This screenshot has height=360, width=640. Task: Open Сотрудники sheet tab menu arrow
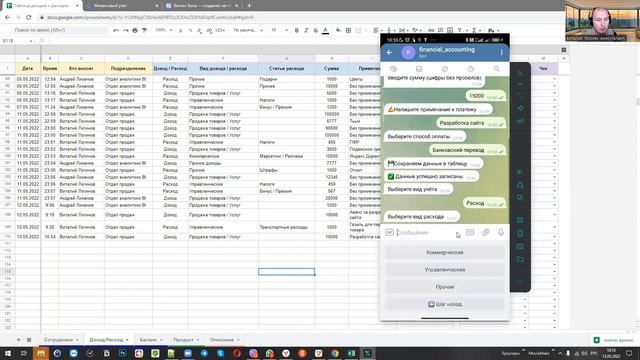[77, 340]
